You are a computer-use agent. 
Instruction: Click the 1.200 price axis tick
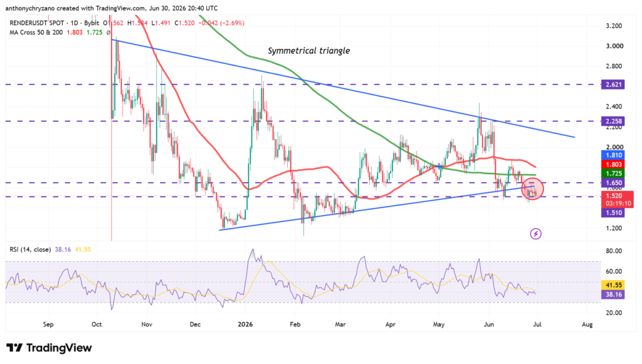tap(614, 228)
